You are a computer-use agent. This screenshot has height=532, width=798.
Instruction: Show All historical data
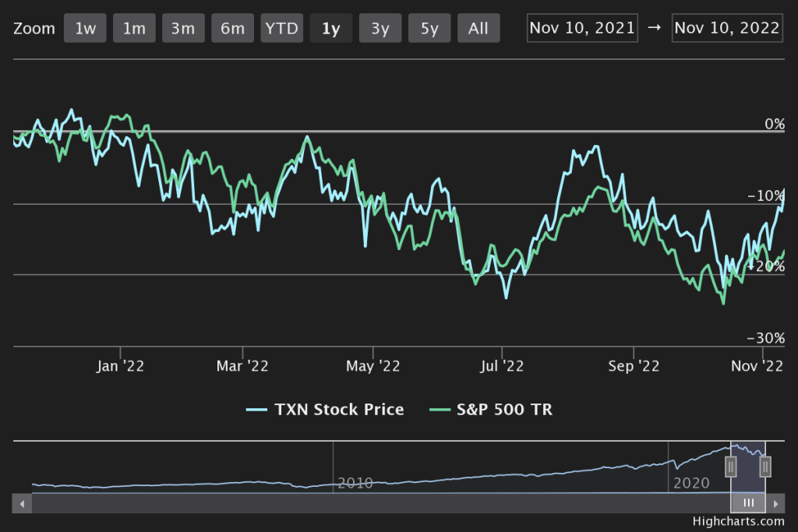click(478, 29)
